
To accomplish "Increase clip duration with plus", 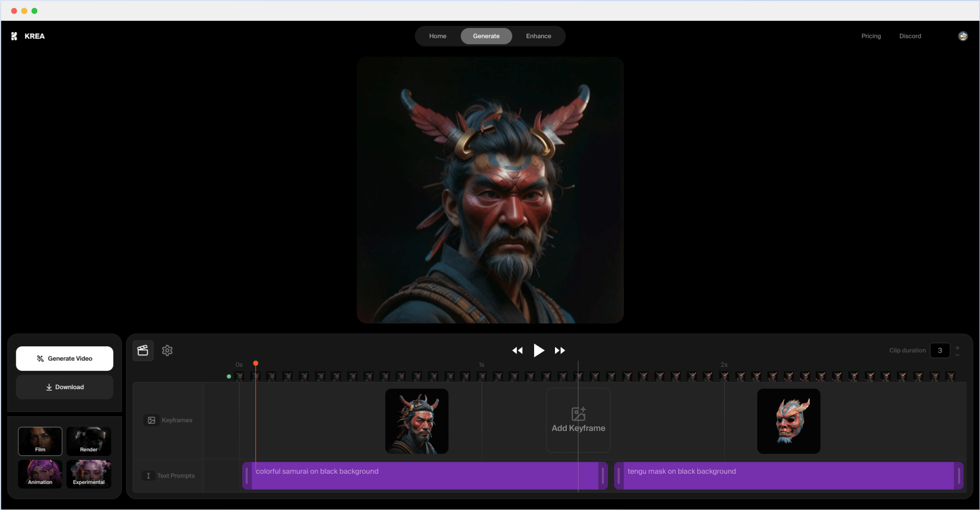I will pyautogui.click(x=958, y=347).
